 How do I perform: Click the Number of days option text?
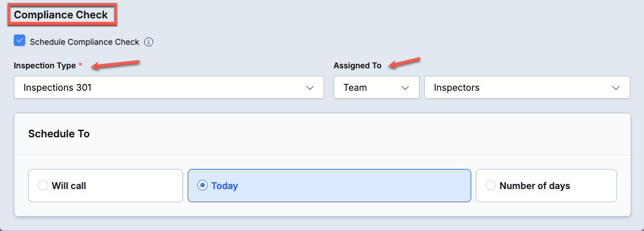pyautogui.click(x=535, y=186)
